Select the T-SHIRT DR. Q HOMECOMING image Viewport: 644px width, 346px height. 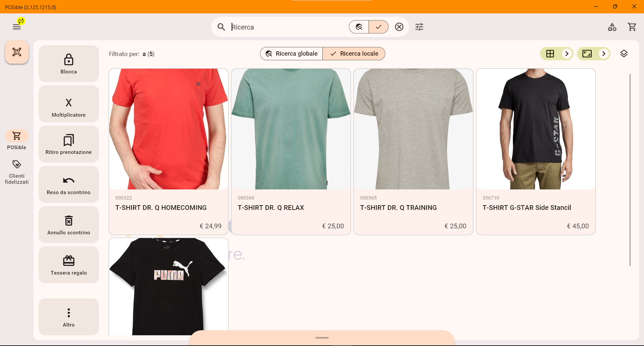169,129
